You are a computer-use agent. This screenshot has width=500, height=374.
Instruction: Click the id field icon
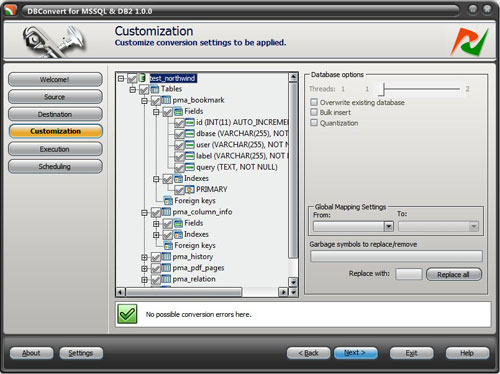click(189, 122)
